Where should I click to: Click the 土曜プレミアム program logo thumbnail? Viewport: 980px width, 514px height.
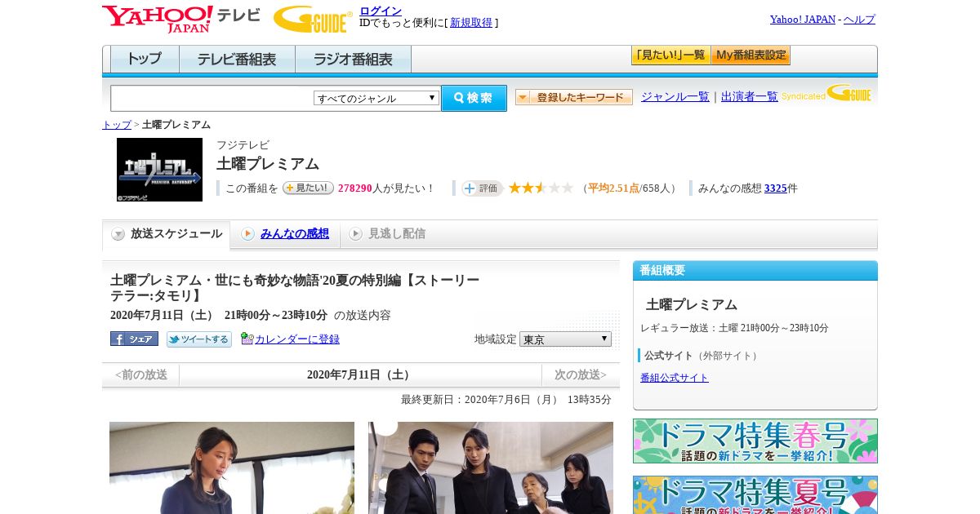(159, 170)
